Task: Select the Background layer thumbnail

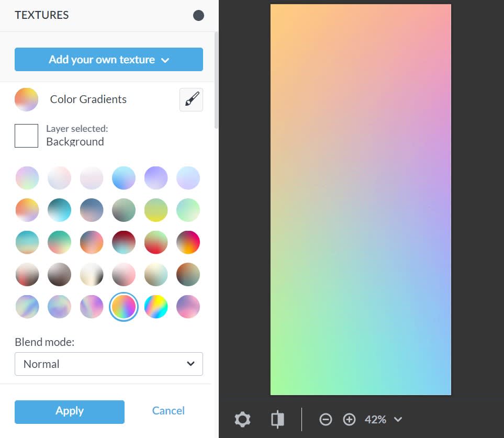Action: (x=26, y=136)
